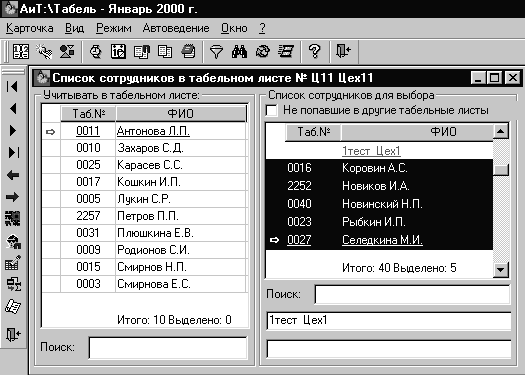Open the Автоведение menu

click(176, 28)
